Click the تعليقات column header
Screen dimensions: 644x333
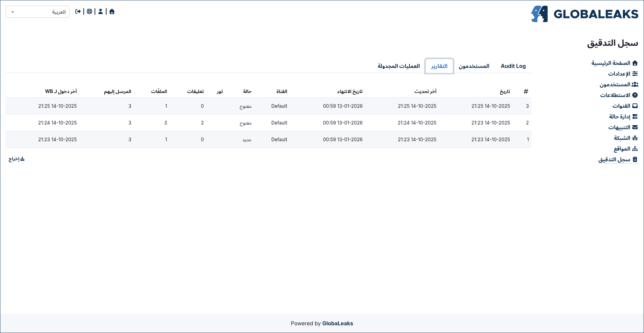coord(195,91)
